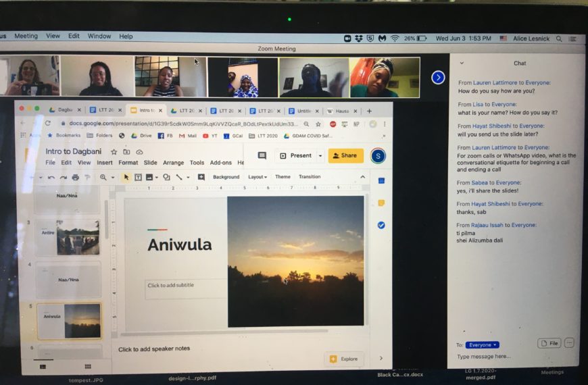Add a comment from the toolbar
Screen dimensions: 588x385
(201, 177)
